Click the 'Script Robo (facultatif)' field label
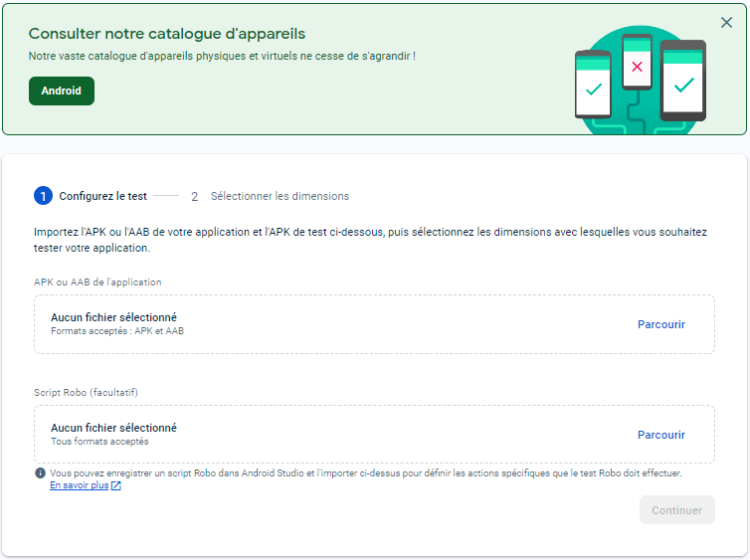 (93, 392)
